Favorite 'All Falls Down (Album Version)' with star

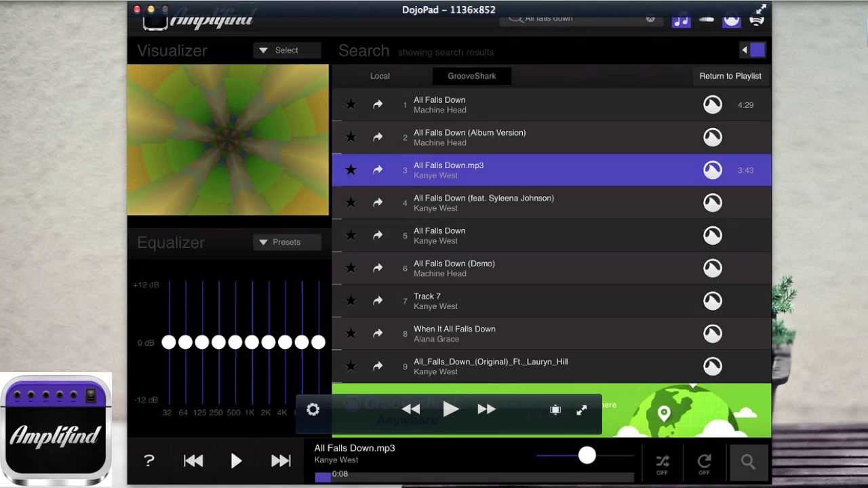coord(351,137)
